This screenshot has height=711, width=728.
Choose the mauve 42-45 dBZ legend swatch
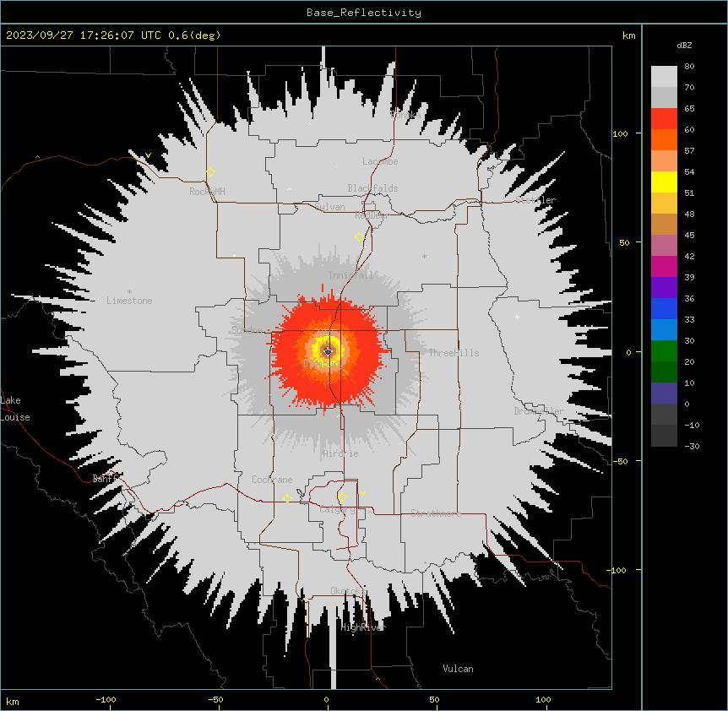(x=664, y=246)
